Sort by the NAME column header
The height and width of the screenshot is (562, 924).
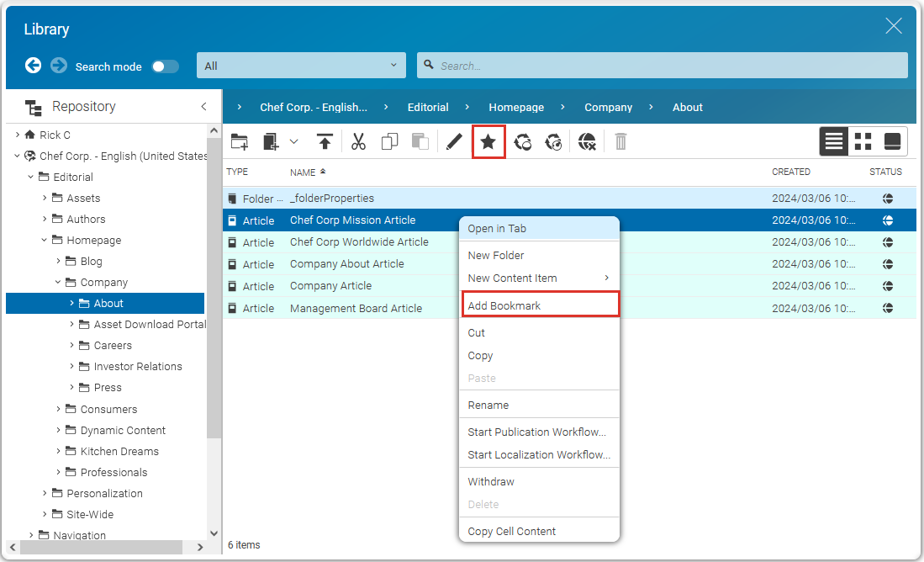pos(303,172)
